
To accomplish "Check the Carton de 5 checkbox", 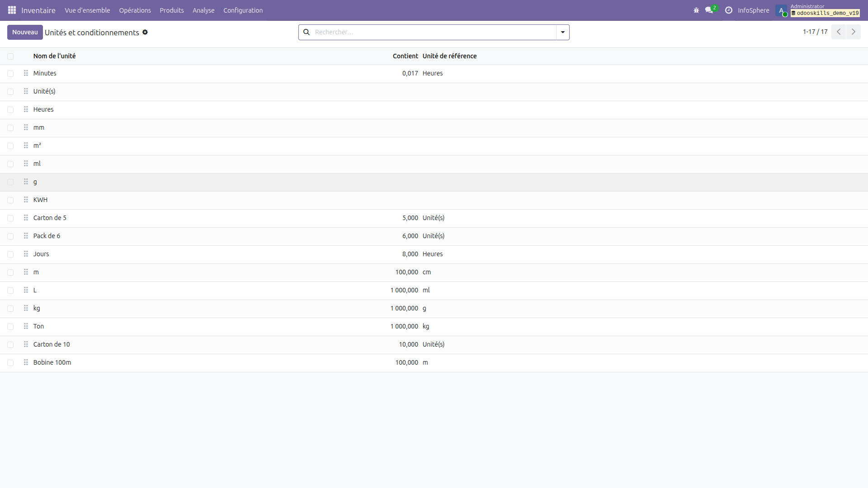I will (x=10, y=218).
